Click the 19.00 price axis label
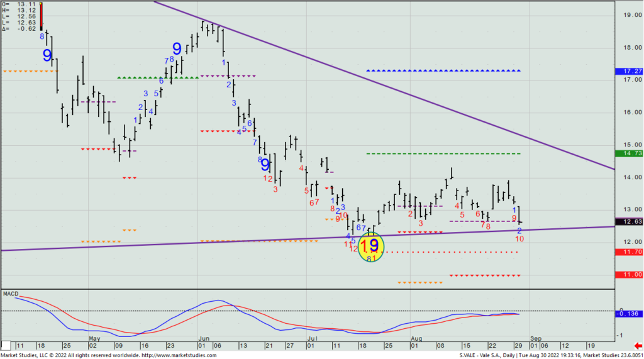644x359 pixels. pos(633,15)
